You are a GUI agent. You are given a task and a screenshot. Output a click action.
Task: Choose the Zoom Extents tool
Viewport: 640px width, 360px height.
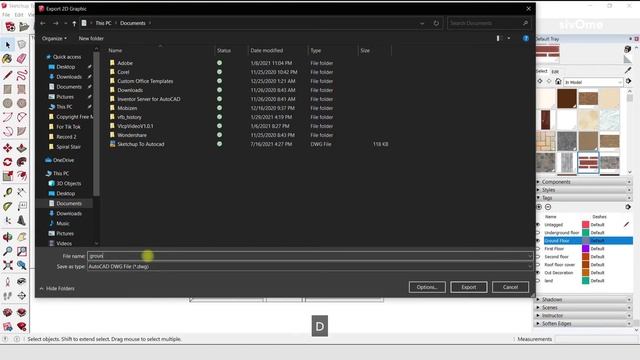(7, 266)
